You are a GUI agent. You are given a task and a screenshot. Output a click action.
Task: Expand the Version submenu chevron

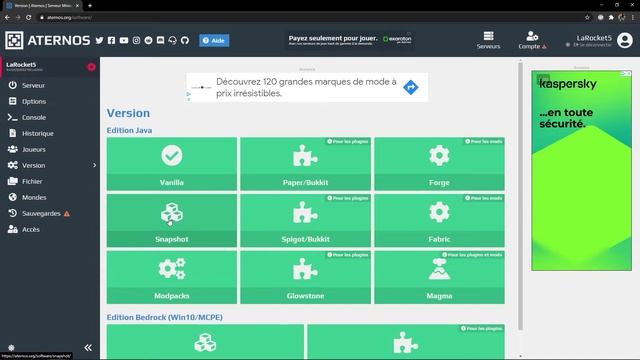tap(94, 165)
